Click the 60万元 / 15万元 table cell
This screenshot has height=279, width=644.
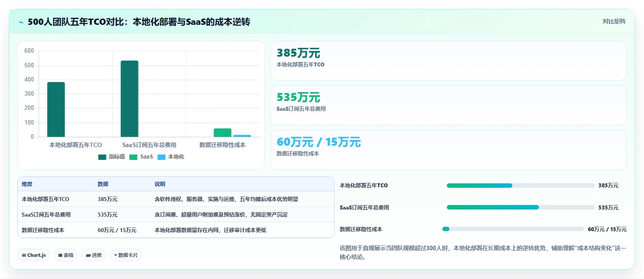[117, 230]
